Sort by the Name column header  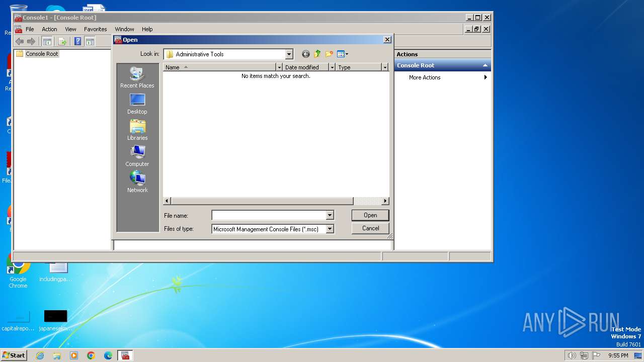point(219,67)
